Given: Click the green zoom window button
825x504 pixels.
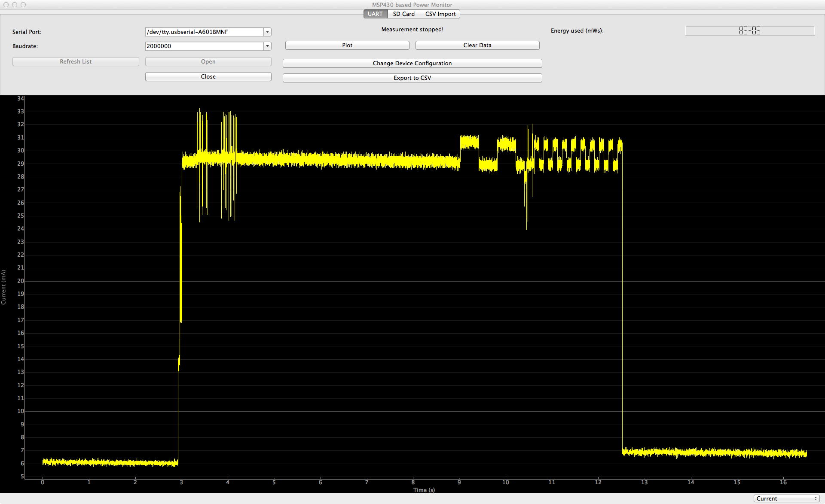Looking at the screenshot, I should (23, 5).
